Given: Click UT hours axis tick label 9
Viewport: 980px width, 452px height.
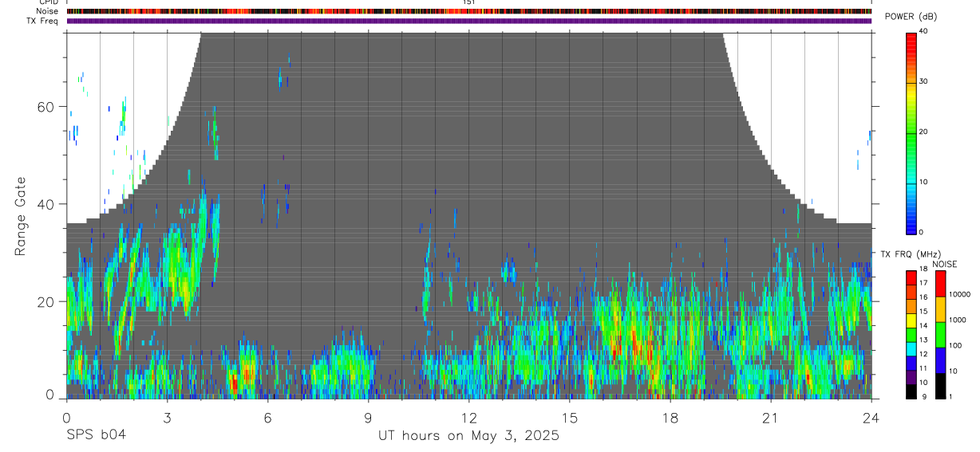Looking at the screenshot, I should 368,417.
